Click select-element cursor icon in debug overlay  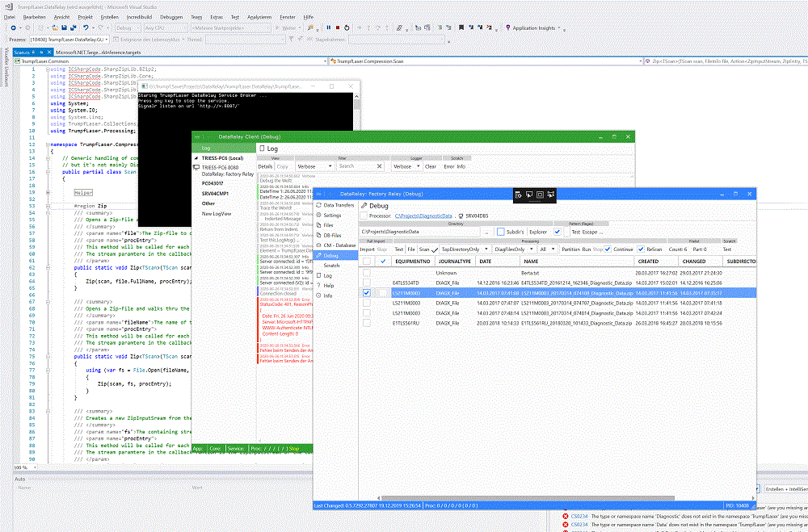[x=529, y=195]
